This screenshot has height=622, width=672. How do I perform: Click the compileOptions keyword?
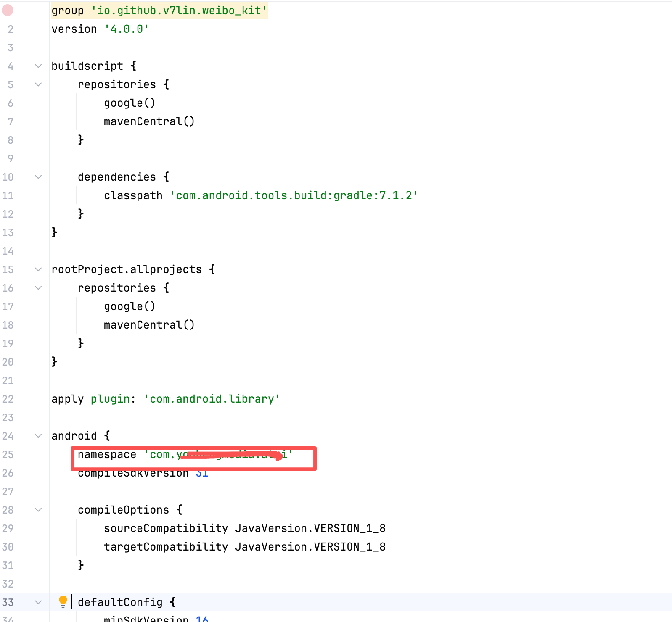(123, 510)
